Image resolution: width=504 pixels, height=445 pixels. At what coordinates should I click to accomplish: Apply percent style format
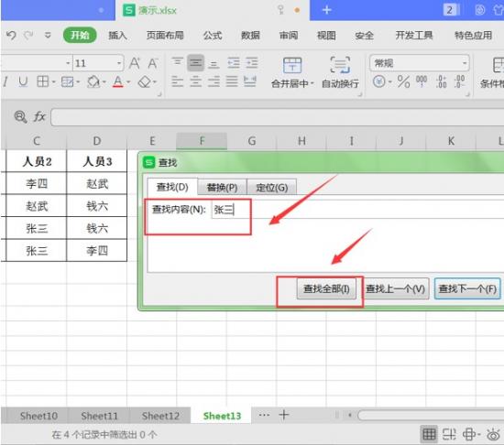click(403, 81)
